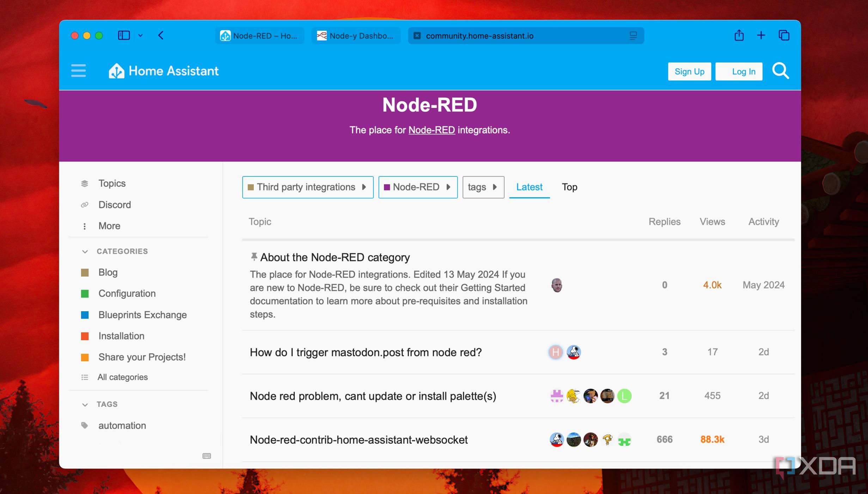Collapse the CATEGORIES section
Image resolution: width=868 pixels, height=494 pixels.
85,252
